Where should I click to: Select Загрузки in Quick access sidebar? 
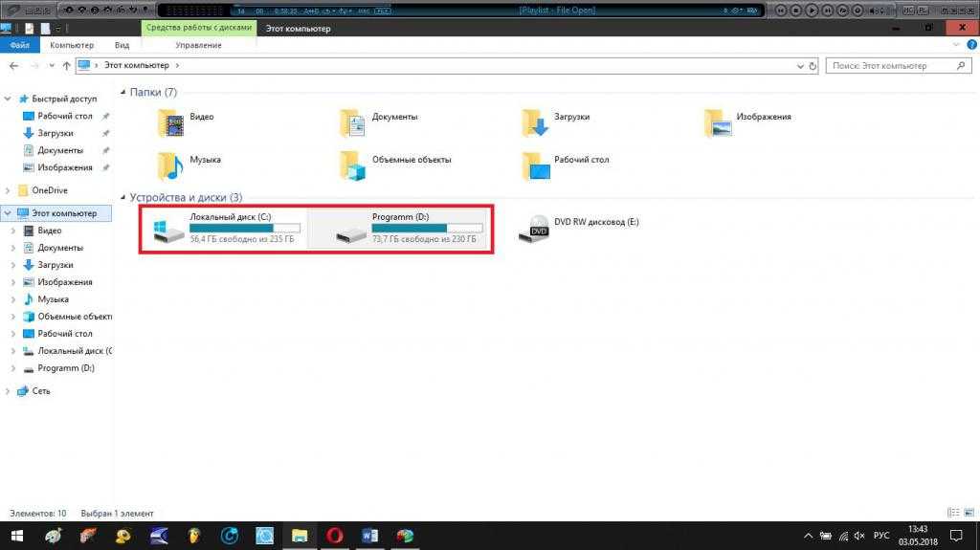[x=55, y=133]
